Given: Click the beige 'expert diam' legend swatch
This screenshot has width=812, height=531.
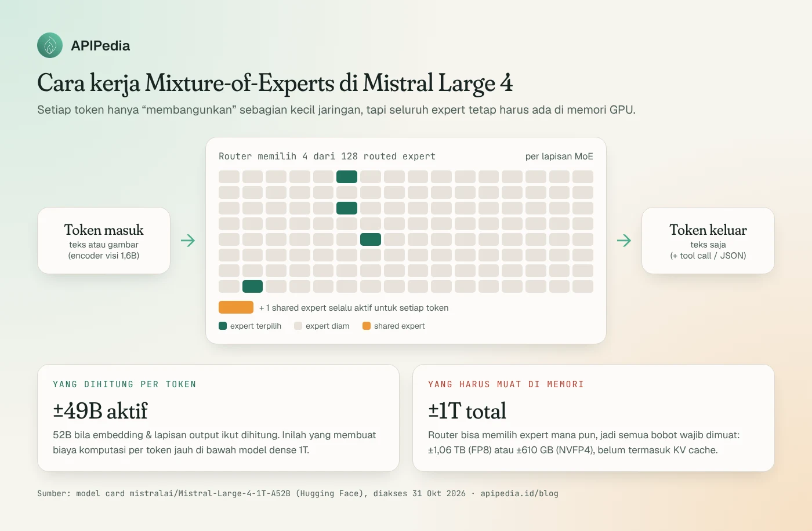Looking at the screenshot, I should pyautogui.click(x=298, y=326).
